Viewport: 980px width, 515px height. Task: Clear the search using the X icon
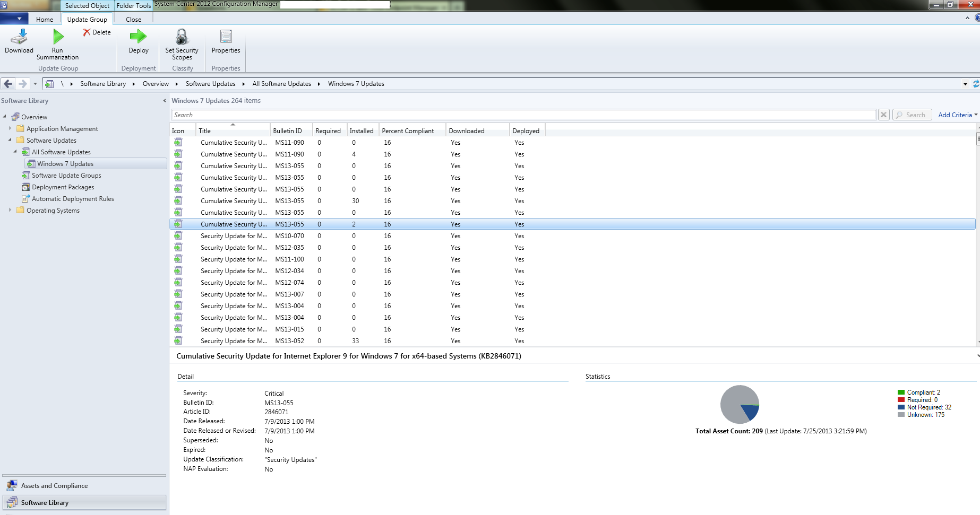(x=883, y=115)
